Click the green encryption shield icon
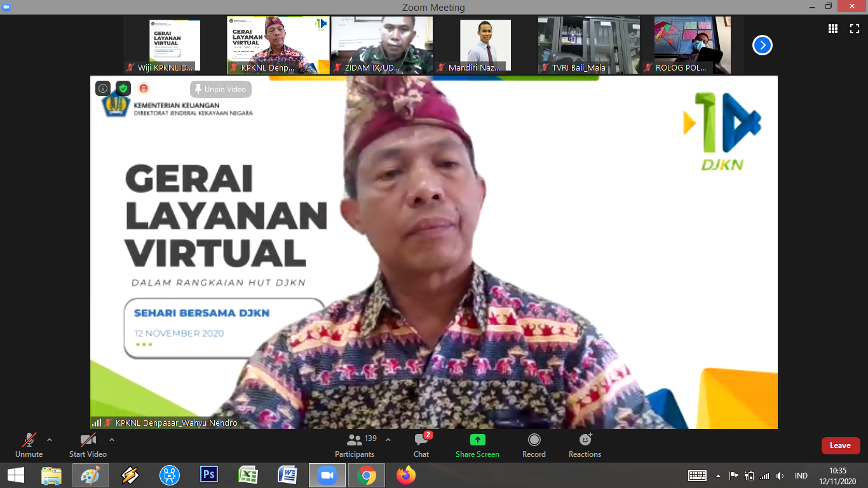The height and width of the screenshot is (488, 868). (x=123, y=88)
